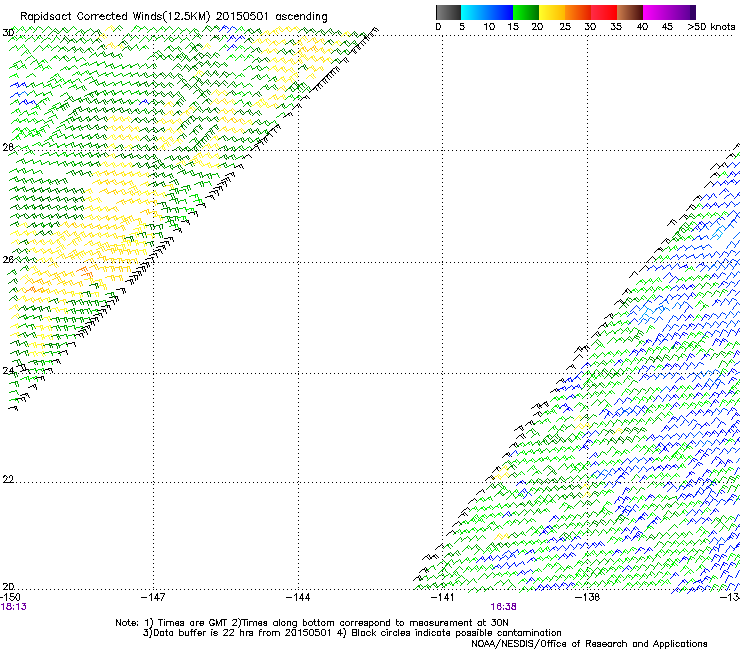
Task: Click the cyan-blue 5-15 knots legend band
Action: [487, 12]
